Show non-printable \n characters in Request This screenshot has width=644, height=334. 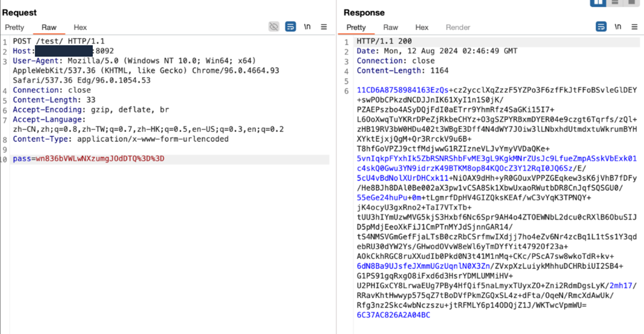click(307, 27)
